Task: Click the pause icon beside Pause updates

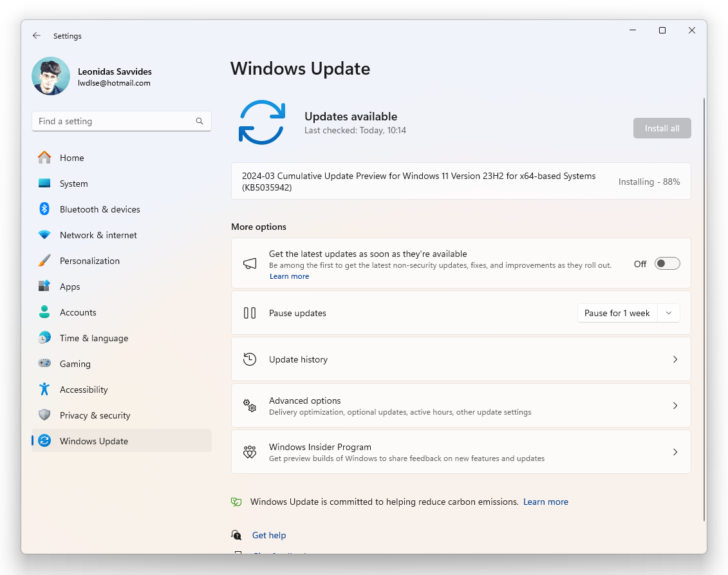Action: tap(250, 313)
